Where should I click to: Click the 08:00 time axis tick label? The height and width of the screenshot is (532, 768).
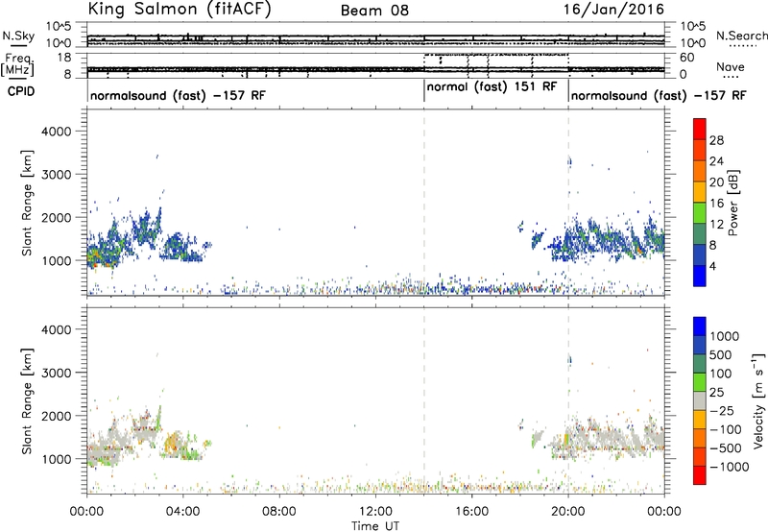point(279,512)
